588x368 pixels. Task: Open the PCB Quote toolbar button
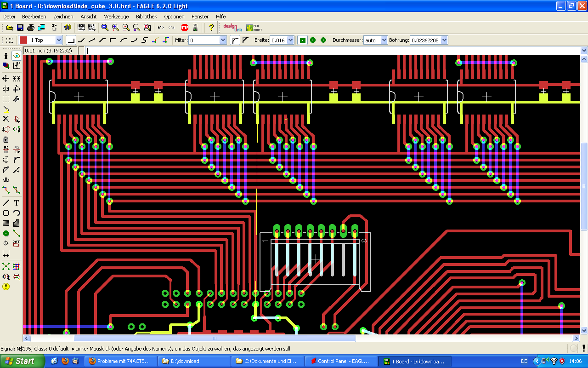click(254, 28)
